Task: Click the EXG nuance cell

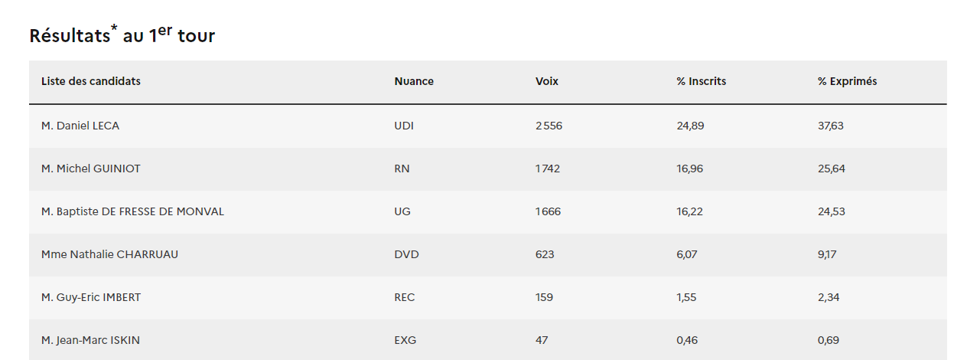Action: [405, 340]
